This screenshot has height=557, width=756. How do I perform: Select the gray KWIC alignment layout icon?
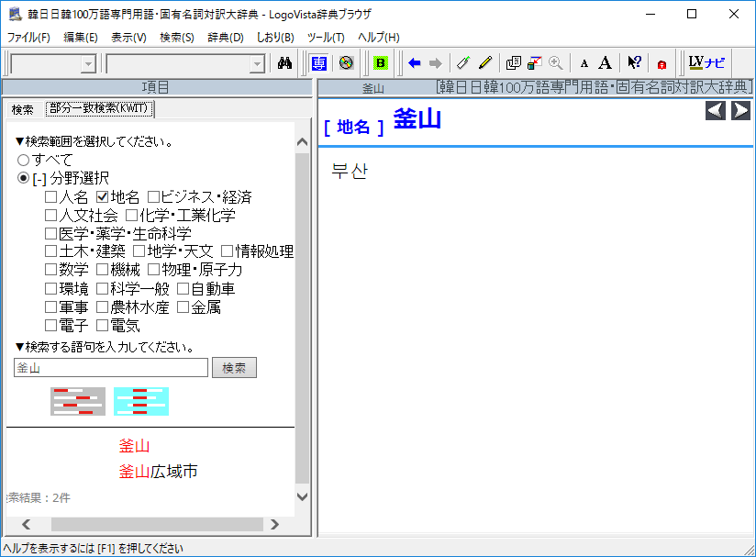(78, 401)
